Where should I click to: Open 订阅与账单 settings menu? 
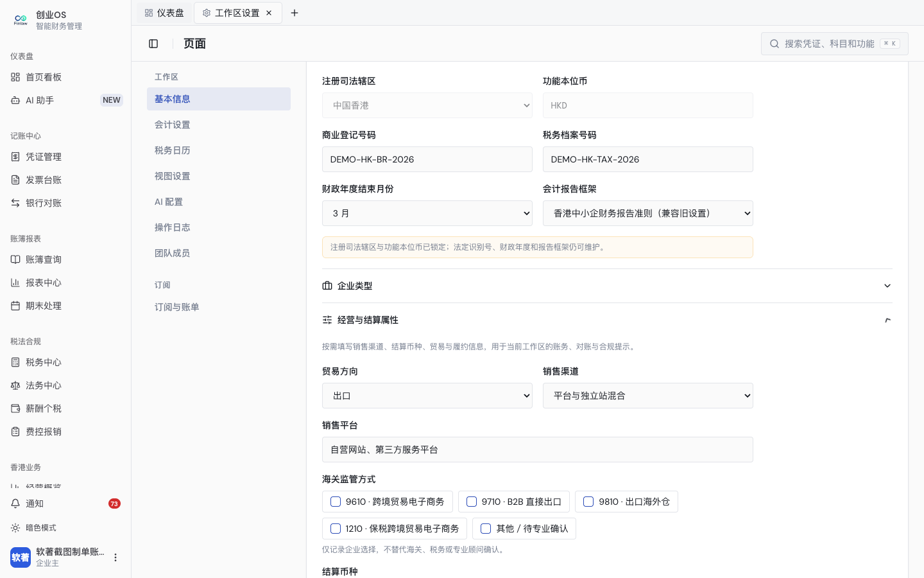tap(219, 307)
